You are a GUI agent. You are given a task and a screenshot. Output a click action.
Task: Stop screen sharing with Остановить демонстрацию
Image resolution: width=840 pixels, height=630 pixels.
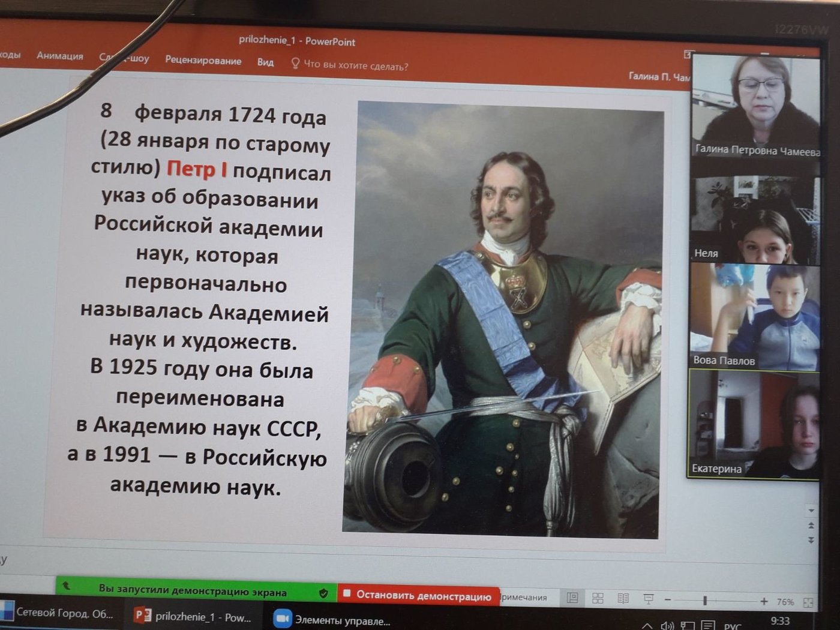click(418, 595)
